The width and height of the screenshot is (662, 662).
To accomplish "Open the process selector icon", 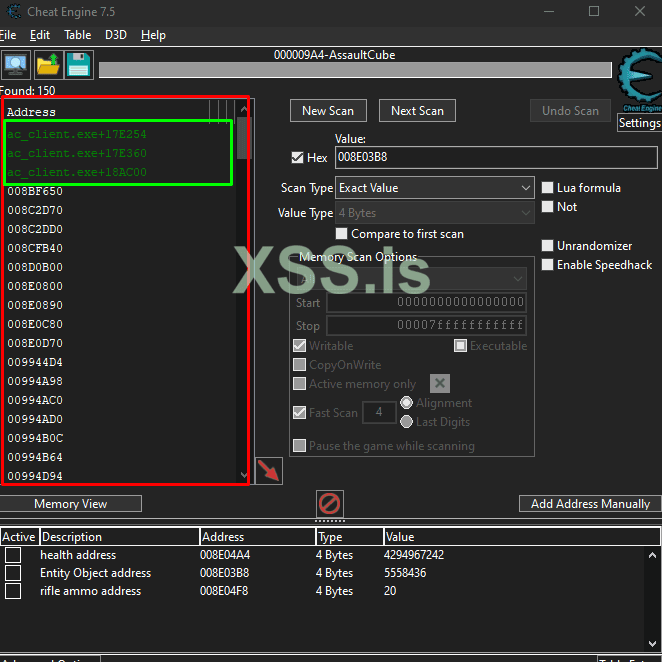I will 16,65.
